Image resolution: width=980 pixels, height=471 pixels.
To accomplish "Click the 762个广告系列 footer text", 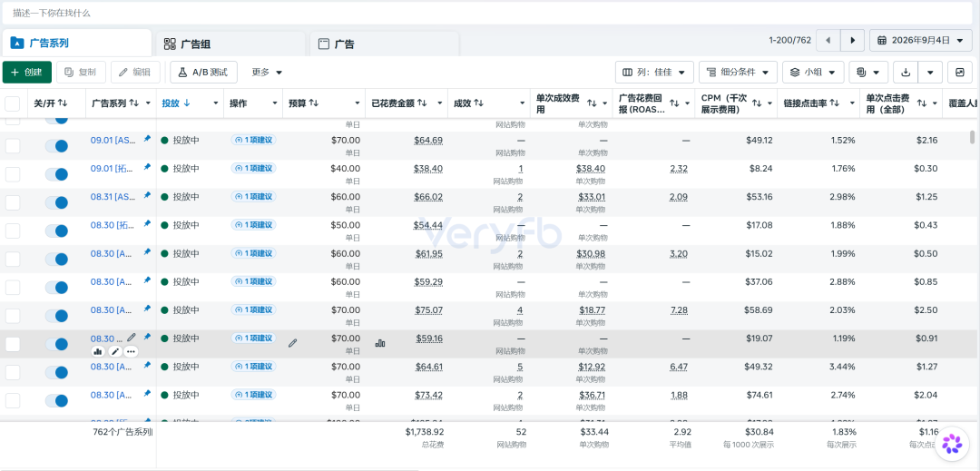I will 122,432.
